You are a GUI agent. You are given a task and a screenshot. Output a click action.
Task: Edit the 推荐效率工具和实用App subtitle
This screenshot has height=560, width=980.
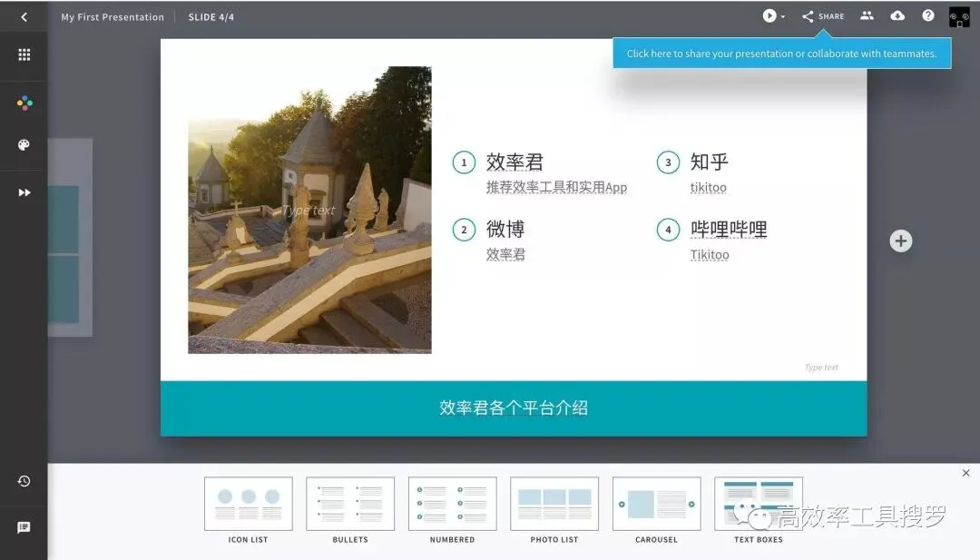(x=556, y=187)
